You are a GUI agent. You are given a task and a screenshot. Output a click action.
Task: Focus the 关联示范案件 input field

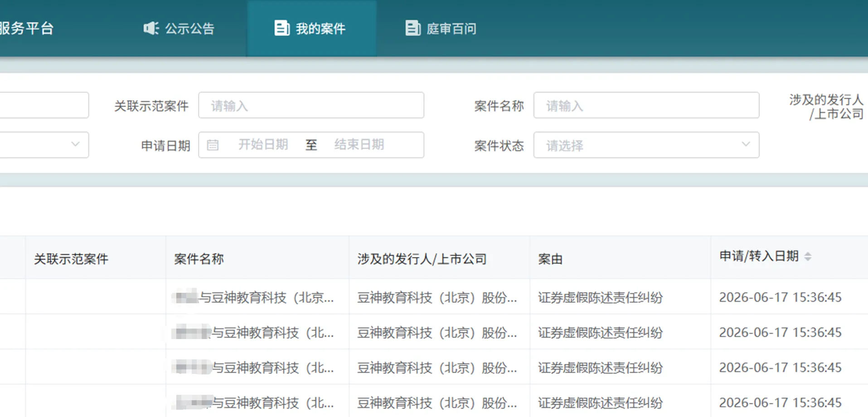311,105
